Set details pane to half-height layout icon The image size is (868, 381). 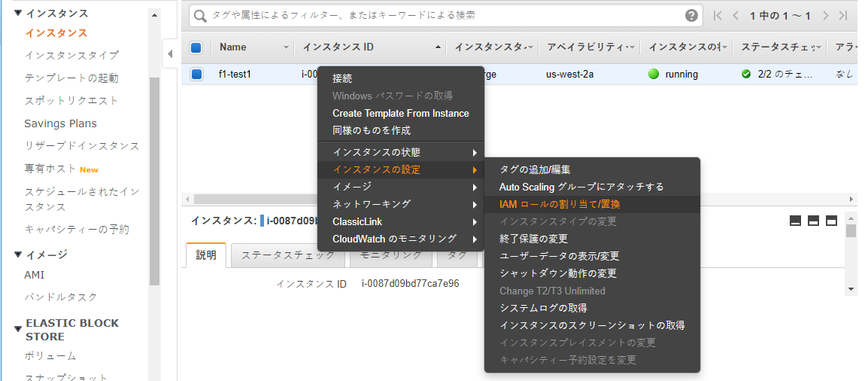pyautogui.click(x=813, y=221)
